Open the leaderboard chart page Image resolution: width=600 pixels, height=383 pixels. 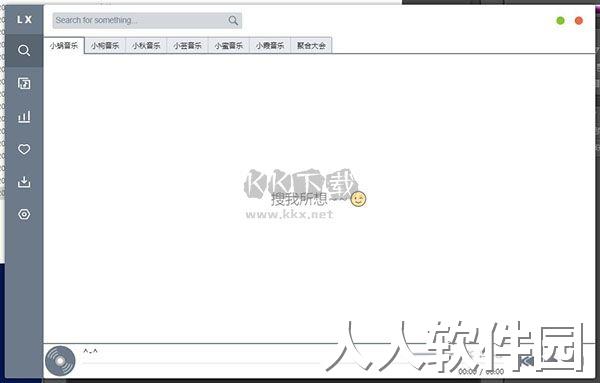24,116
